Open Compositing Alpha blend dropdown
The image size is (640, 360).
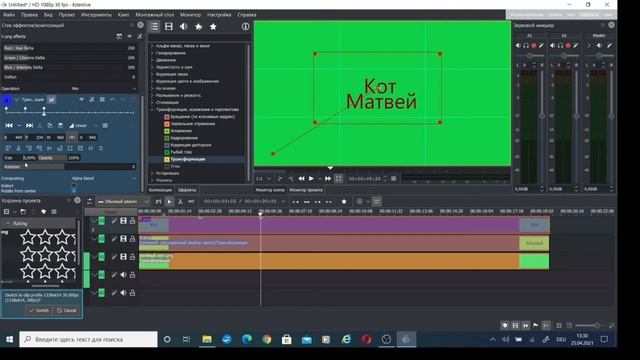coord(104,178)
